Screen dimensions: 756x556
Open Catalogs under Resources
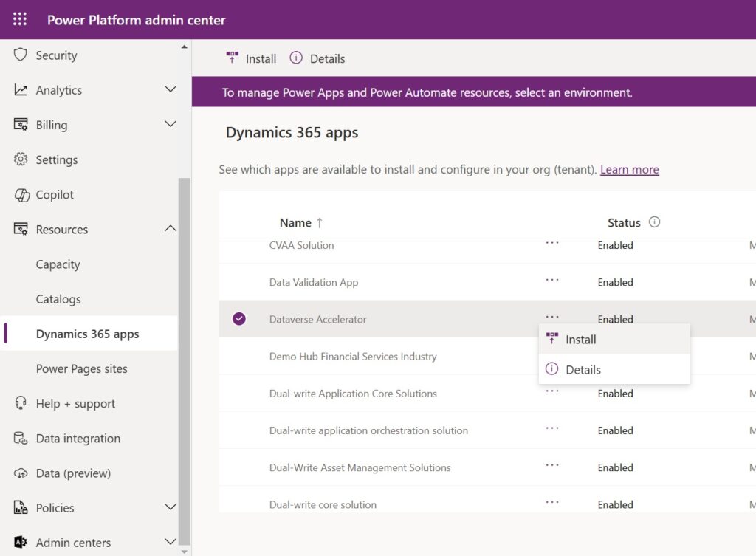pyautogui.click(x=58, y=299)
